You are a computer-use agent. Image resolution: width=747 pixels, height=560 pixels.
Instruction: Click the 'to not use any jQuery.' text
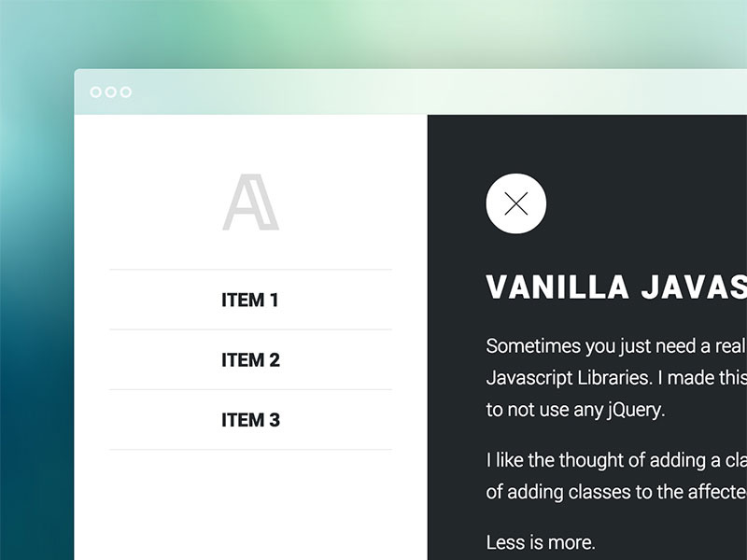575,411
